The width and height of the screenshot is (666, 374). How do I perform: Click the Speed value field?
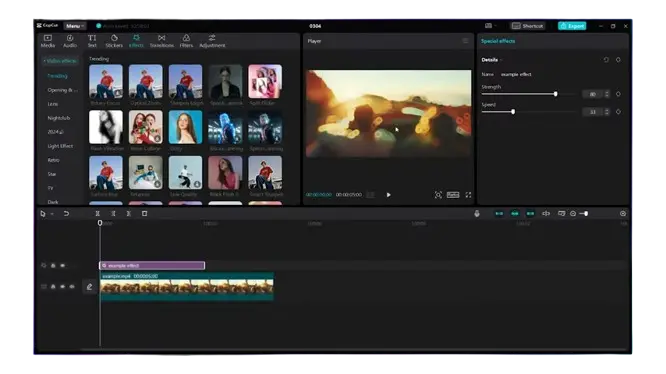[x=592, y=112]
